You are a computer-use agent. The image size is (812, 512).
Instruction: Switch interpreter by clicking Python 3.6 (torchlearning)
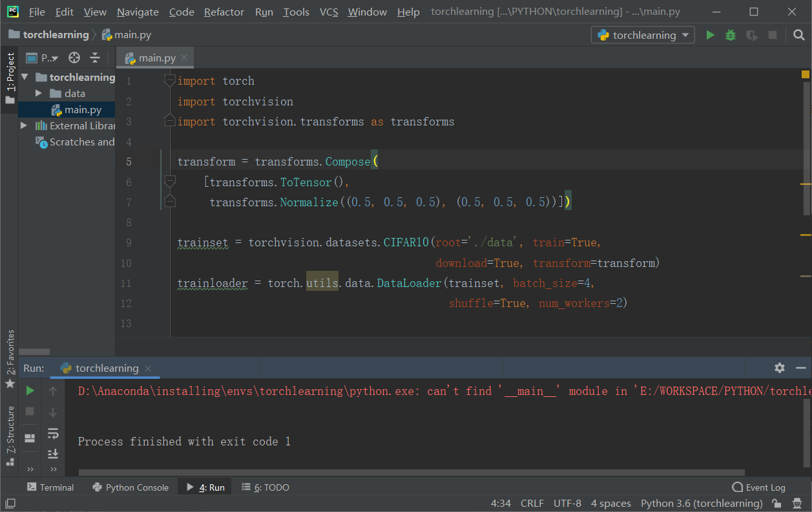[702, 503]
